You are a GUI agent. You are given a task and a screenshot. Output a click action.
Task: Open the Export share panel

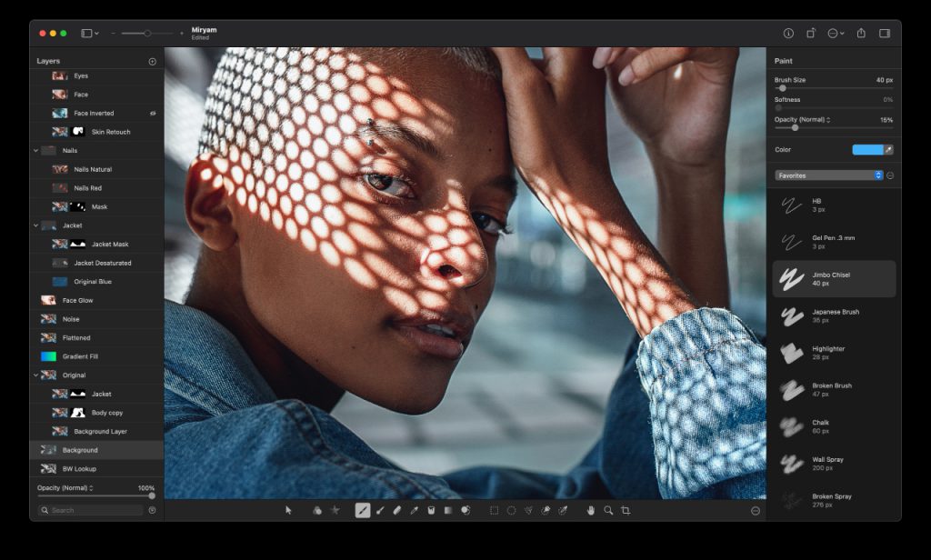pos(860,33)
